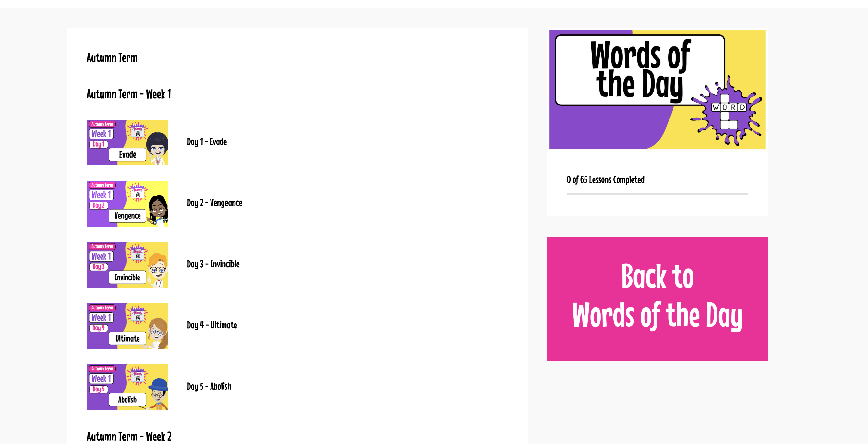Click the Day 1 - Evade link

coord(207,142)
